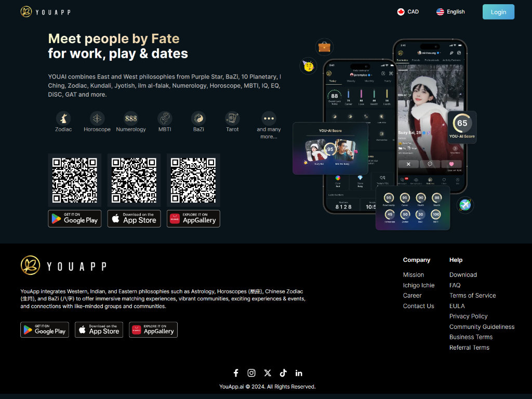532x399 pixels.
Task: Click the App Store QR code
Action: pyautogui.click(x=134, y=180)
